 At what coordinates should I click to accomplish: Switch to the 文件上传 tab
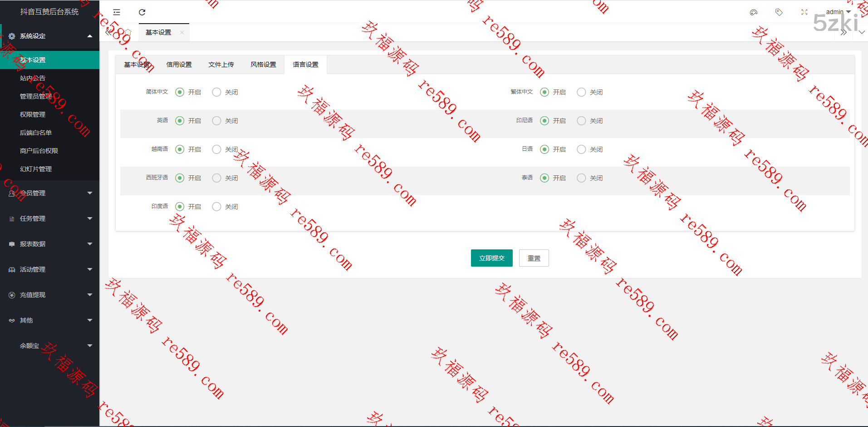pos(221,65)
